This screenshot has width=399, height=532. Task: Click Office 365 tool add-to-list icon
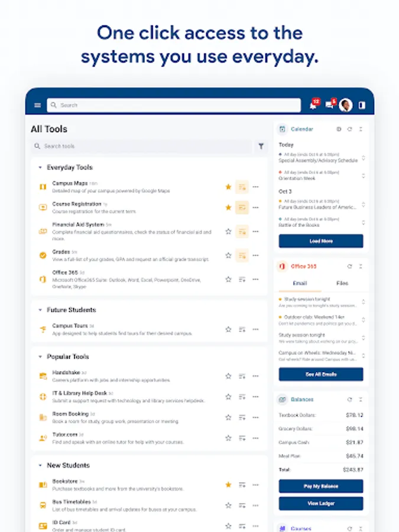[242, 279]
